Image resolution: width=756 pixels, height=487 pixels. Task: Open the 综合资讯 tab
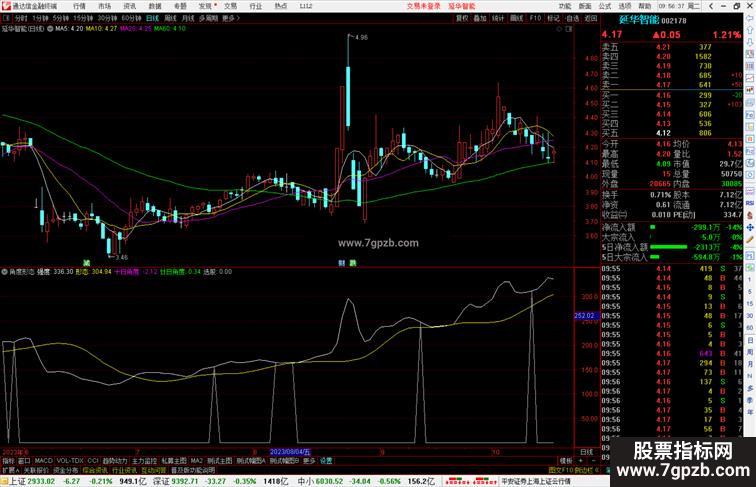click(x=95, y=470)
